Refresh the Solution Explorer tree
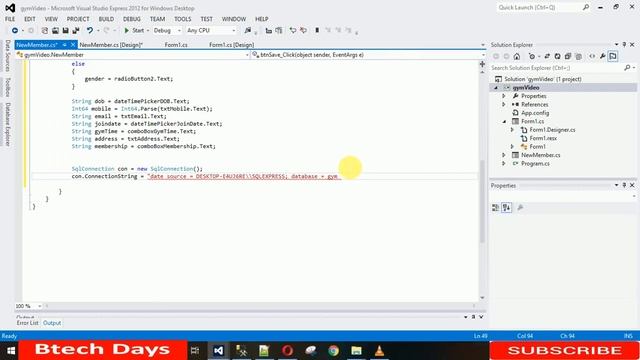 click(557, 56)
